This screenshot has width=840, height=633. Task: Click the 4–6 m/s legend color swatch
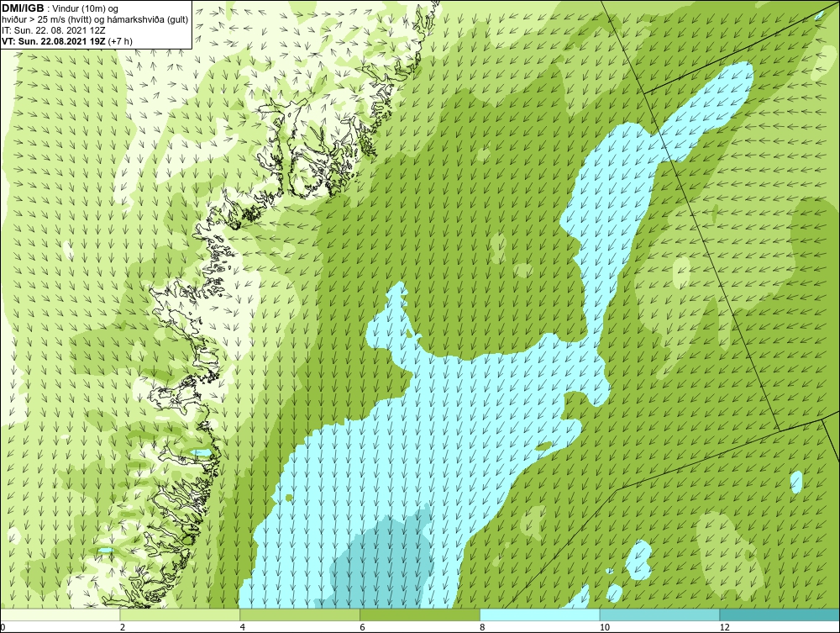tap(300, 615)
